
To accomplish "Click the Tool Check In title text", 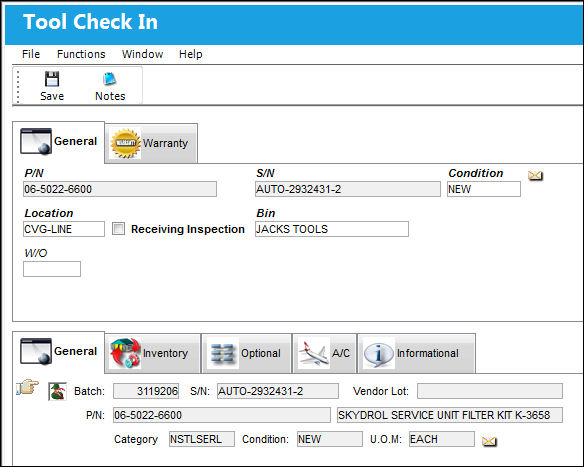I will 90,22.
